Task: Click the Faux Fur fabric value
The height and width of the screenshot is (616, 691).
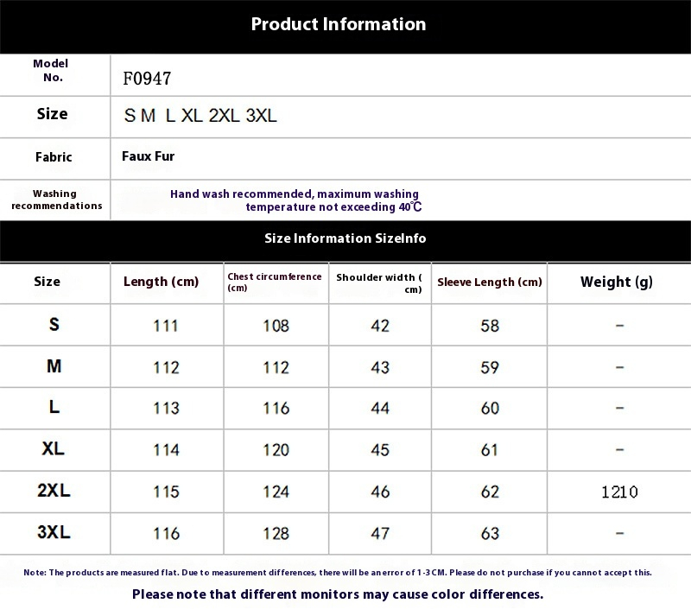Action: (x=149, y=156)
